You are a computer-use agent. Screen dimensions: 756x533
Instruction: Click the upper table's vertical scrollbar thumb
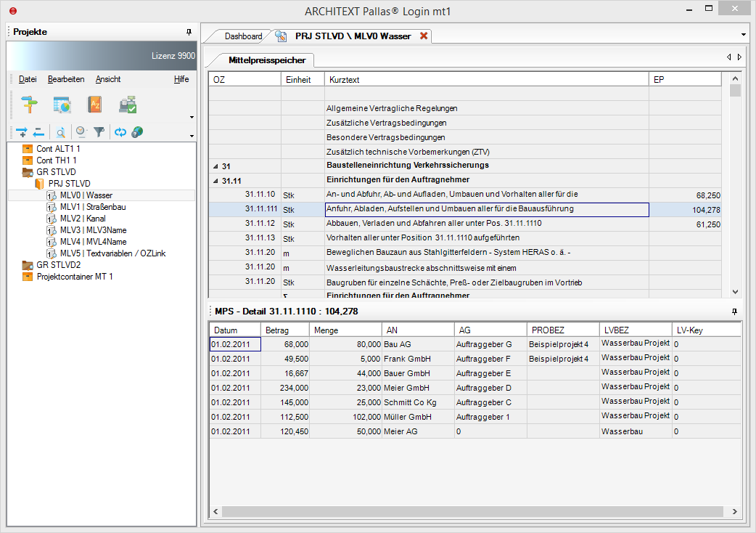click(x=735, y=91)
